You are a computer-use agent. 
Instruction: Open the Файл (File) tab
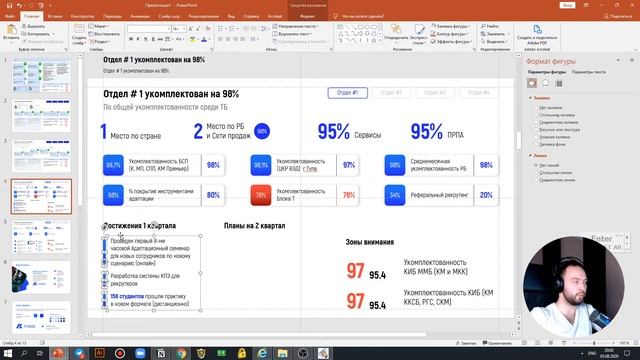10,16
